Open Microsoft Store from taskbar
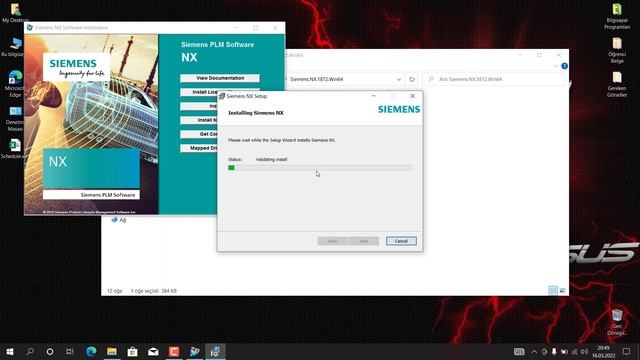 [132, 351]
